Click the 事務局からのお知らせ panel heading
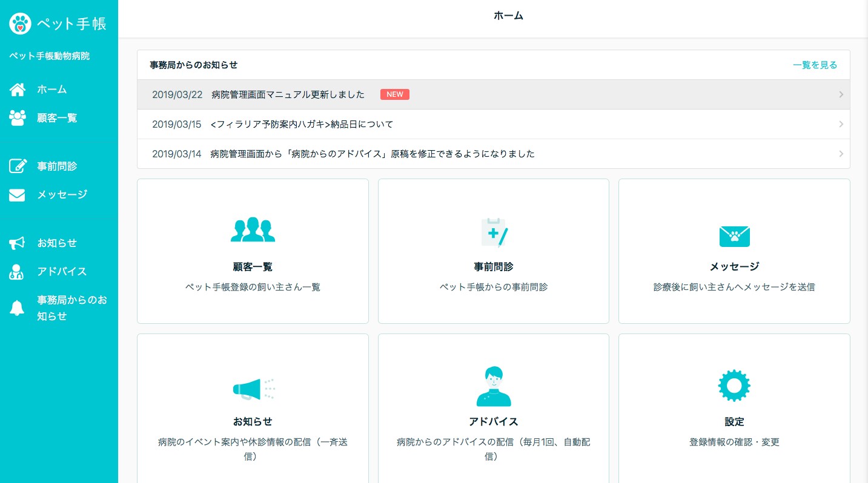This screenshot has width=868, height=483. (194, 65)
